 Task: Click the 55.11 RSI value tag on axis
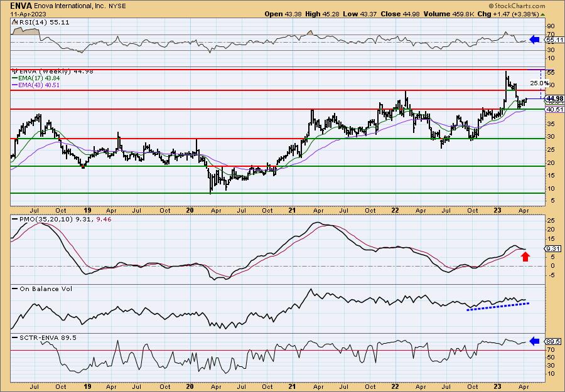click(554, 40)
